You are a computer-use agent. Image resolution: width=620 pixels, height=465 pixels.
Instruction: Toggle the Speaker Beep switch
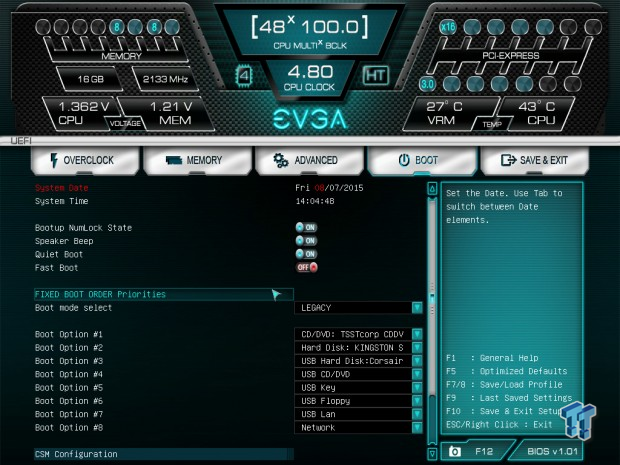[306, 241]
